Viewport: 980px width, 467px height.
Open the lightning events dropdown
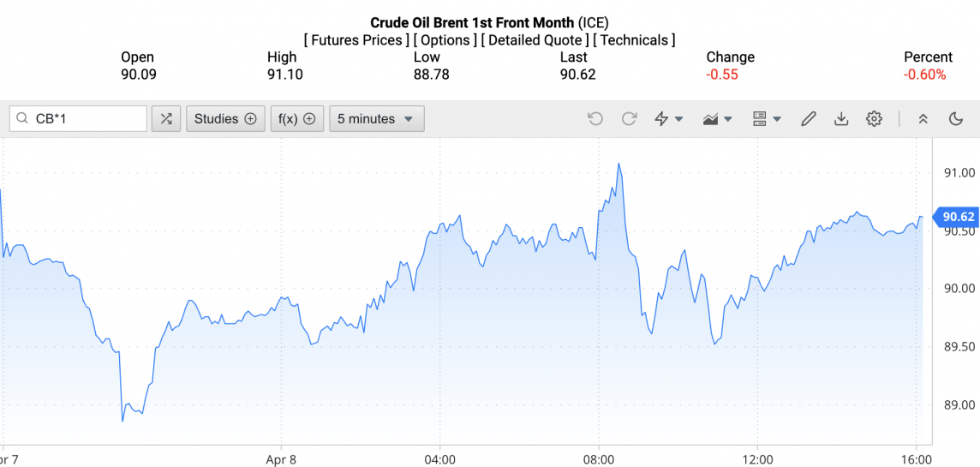click(x=668, y=119)
